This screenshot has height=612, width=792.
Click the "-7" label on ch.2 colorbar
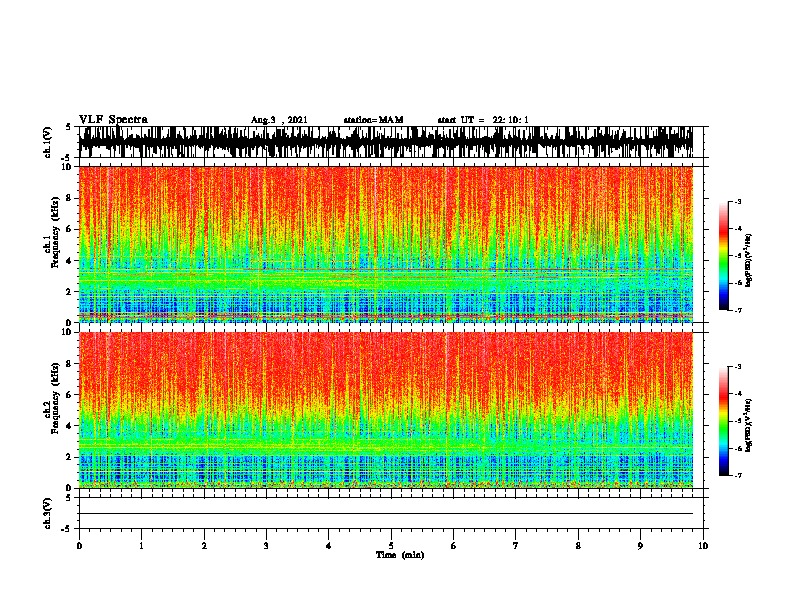coord(737,476)
